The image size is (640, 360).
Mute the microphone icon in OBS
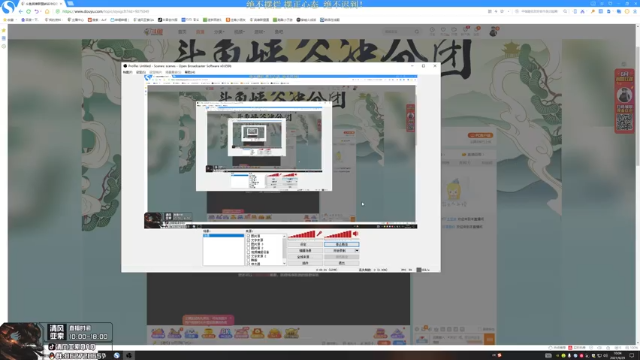point(319,234)
